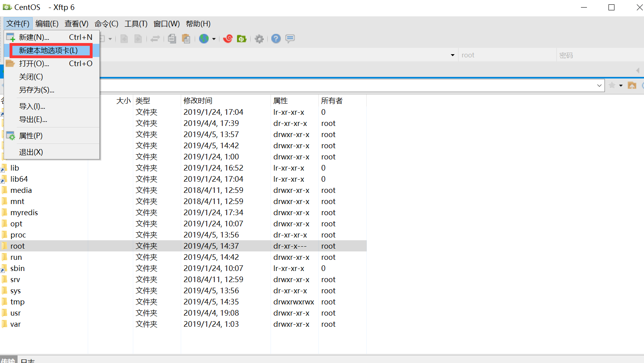The width and height of the screenshot is (644, 363).
Task: Open the globe icon dropdown arrow
Action: click(214, 39)
